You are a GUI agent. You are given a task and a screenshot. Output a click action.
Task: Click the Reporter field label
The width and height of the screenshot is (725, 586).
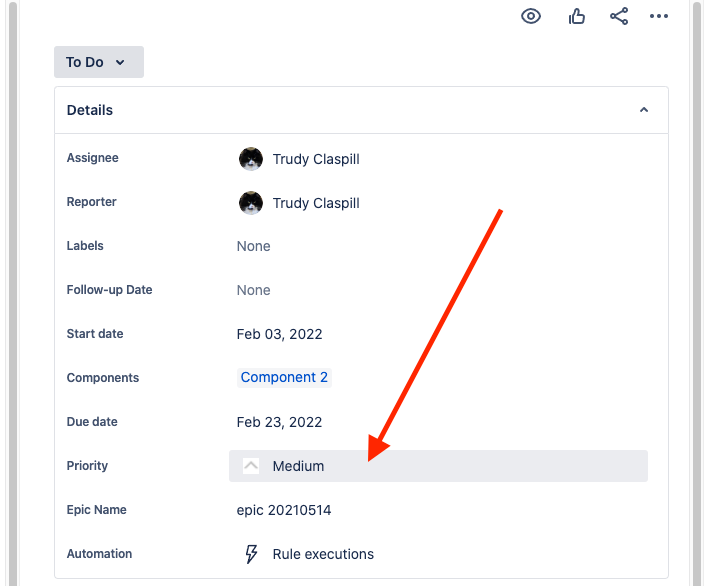pyautogui.click(x=92, y=202)
